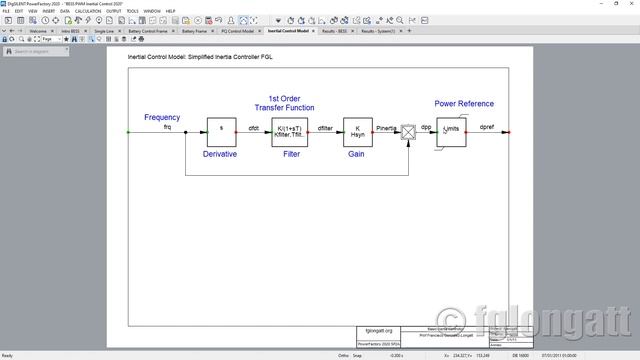Image resolution: width=640 pixels, height=360 pixels.
Task: Open the WINDOW menu
Action: 152,11
